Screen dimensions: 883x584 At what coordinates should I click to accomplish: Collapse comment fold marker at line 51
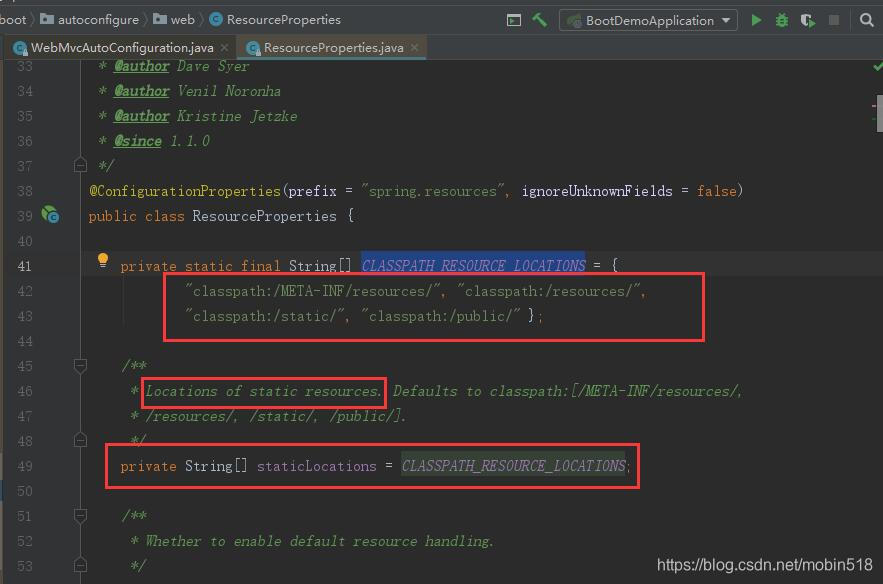[81, 515]
